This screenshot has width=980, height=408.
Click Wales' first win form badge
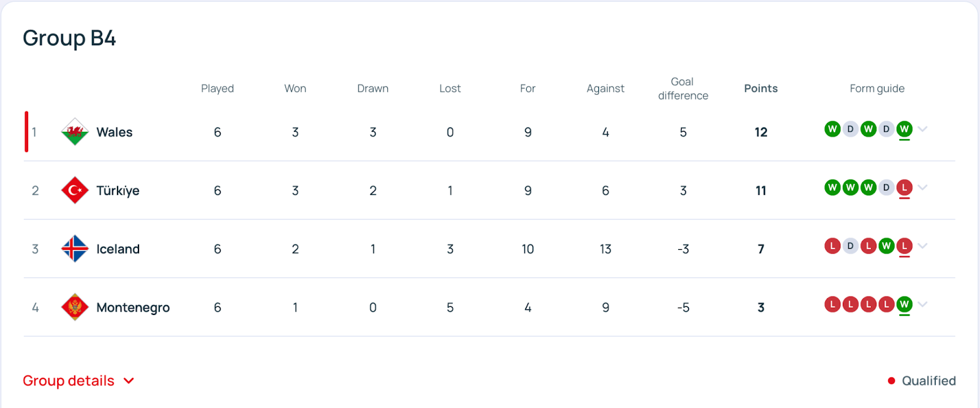point(832,129)
